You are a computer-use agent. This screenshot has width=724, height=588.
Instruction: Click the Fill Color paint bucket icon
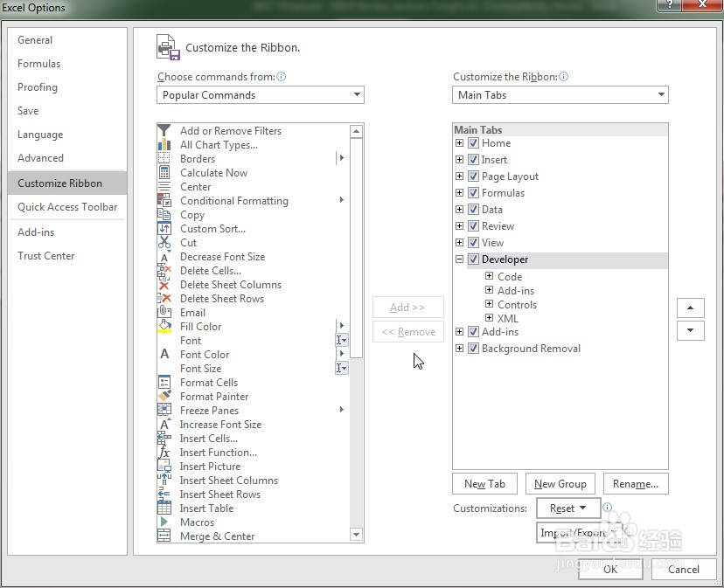(164, 326)
